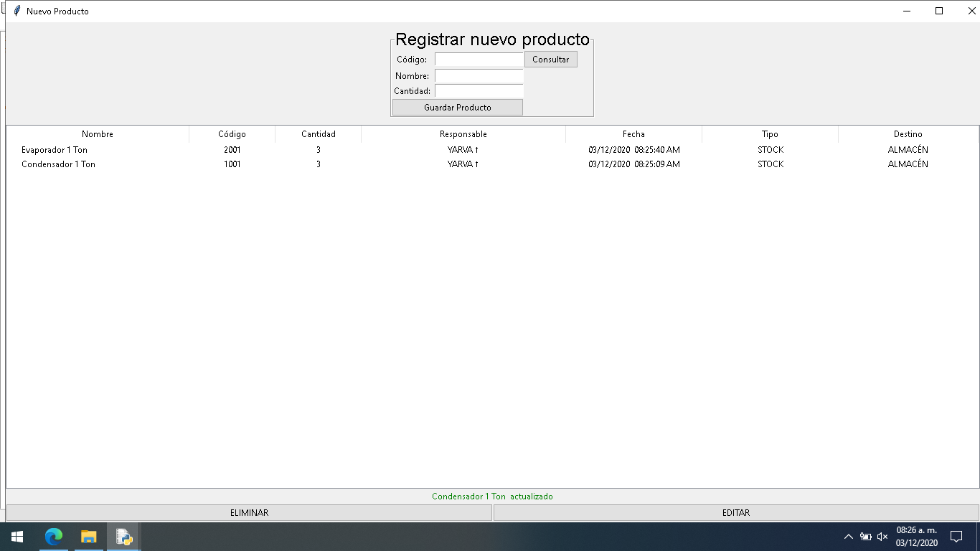
Task: Open the notification center icon
Action: pos(956,537)
